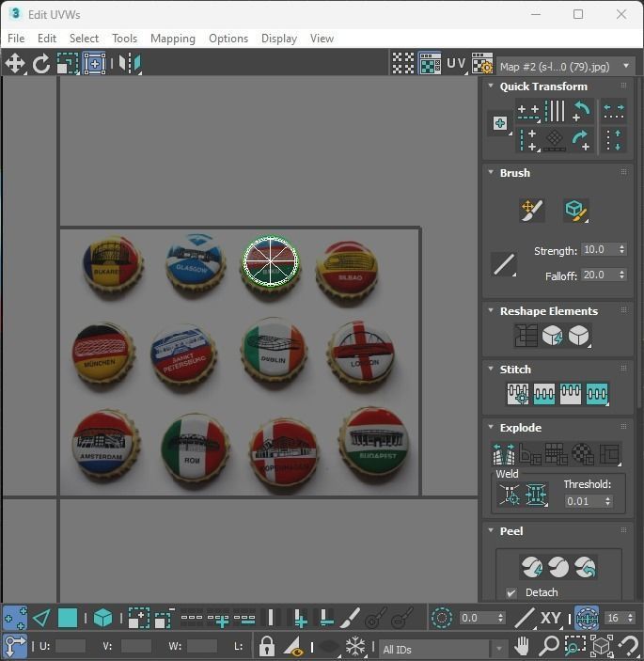Click Space Vertically icon
Image resolution: width=644 pixels, height=661 pixels.
coord(614,140)
